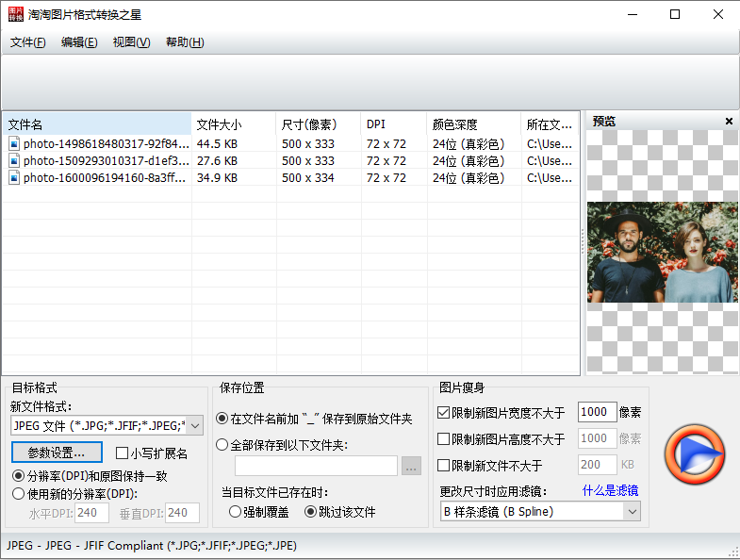Enable 限制新文件不大于 size limit checkbox
The height and width of the screenshot is (560, 740).
click(x=445, y=466)
